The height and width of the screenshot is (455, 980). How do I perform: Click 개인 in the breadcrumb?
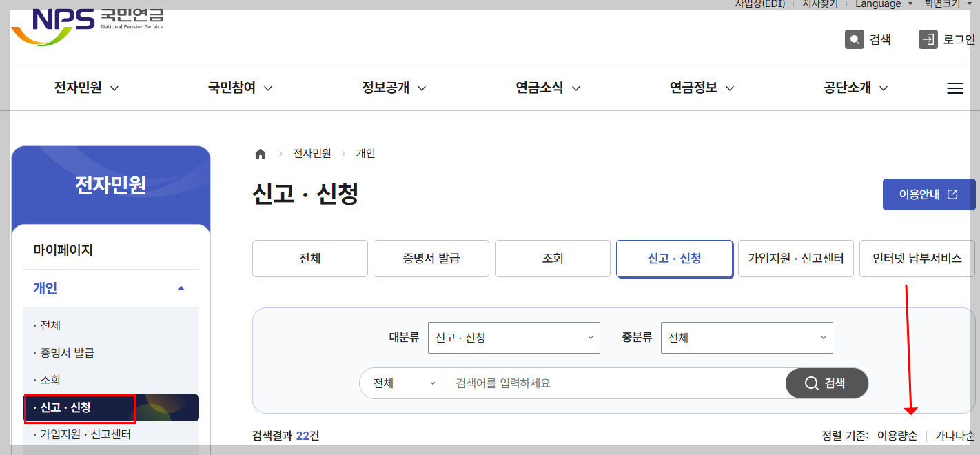[x=366, y=154]
